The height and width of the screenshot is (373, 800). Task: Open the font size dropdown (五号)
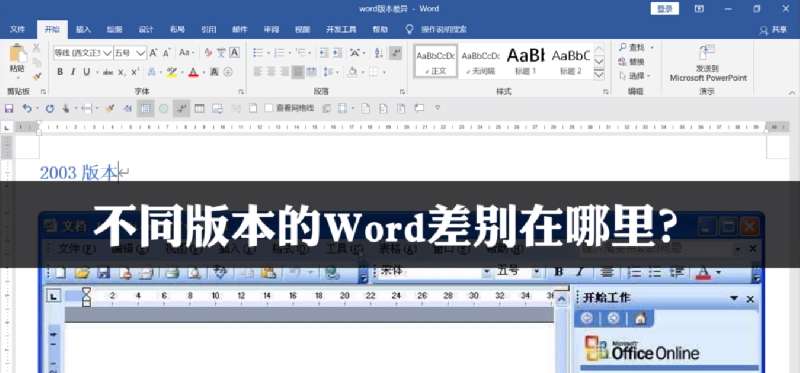141,53
